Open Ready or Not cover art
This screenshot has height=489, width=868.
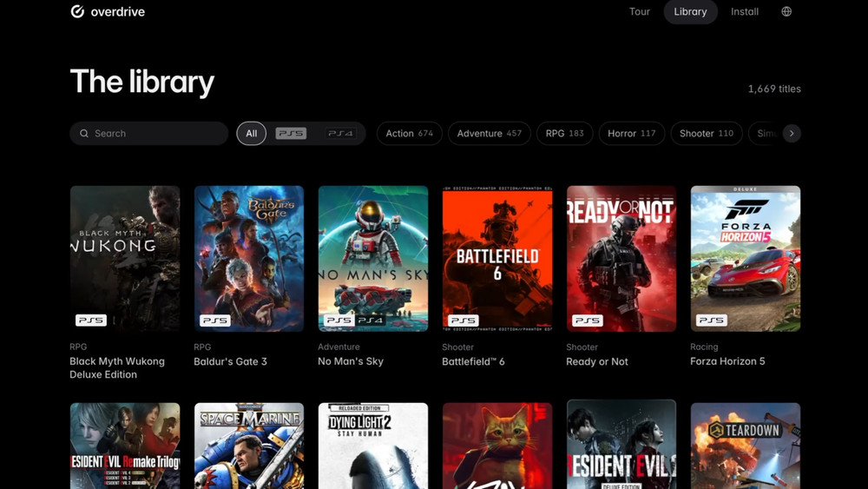[621, 259]
